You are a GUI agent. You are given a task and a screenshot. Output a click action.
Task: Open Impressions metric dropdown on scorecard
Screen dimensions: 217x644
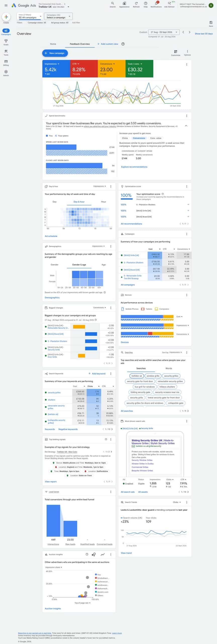52,64
